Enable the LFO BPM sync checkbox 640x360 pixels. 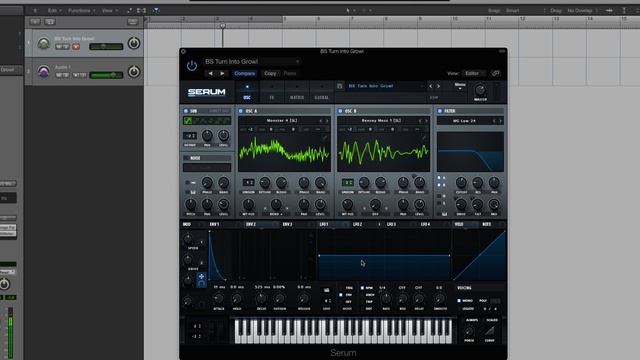click(x=362, y=288)
